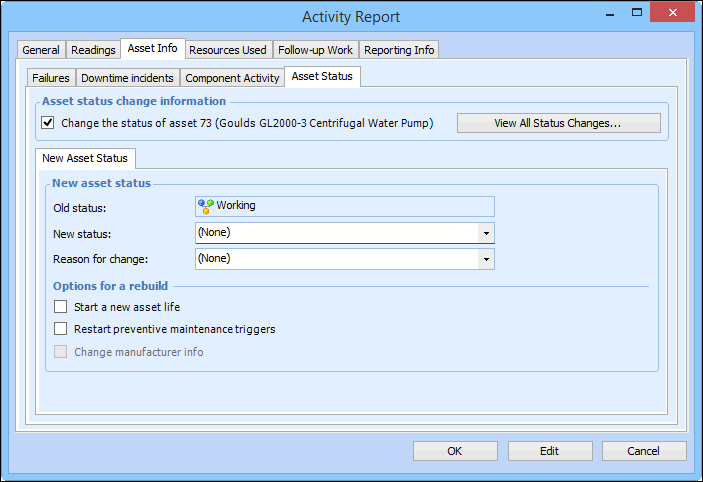Cancel the Activity Report dialog
The height and width of the screenshot is (482, 703).
tap(643, 451)
